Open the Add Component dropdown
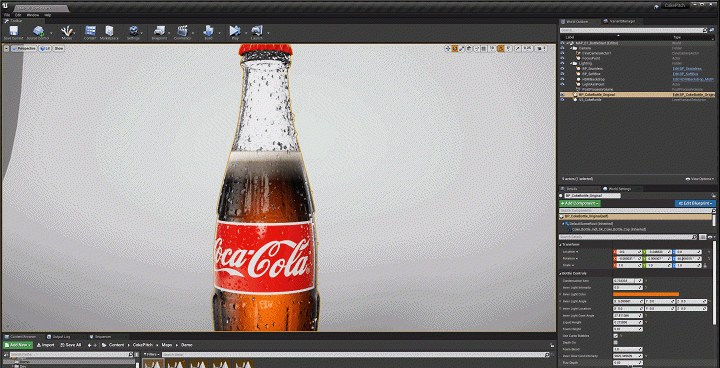This screenshot has height=368, width=720. coord(580,203)
